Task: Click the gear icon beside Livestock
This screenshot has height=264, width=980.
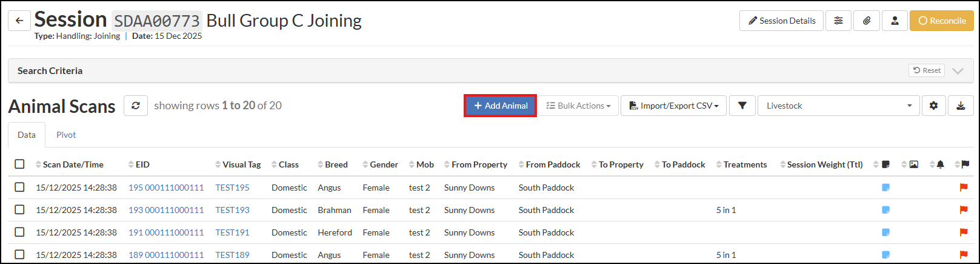Action: coord(933,106)
